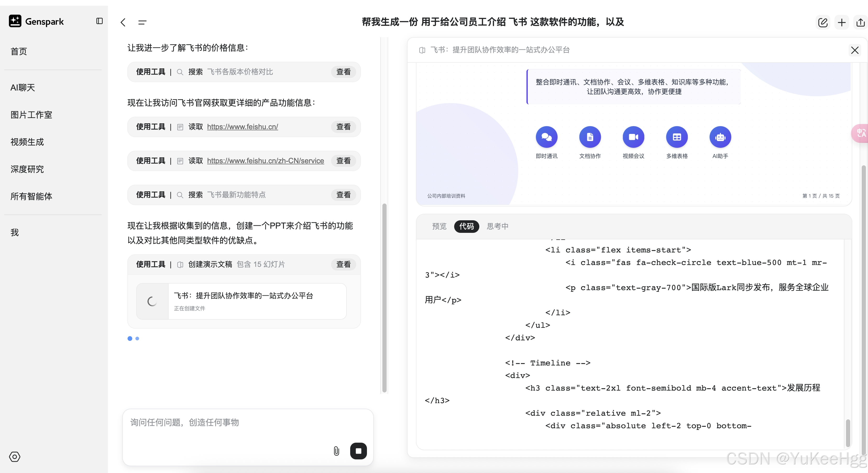This screenshot has width=868, height=473.
Task: Open settings hexagon icon at bottom left
Action: click(x=14, y=457)
